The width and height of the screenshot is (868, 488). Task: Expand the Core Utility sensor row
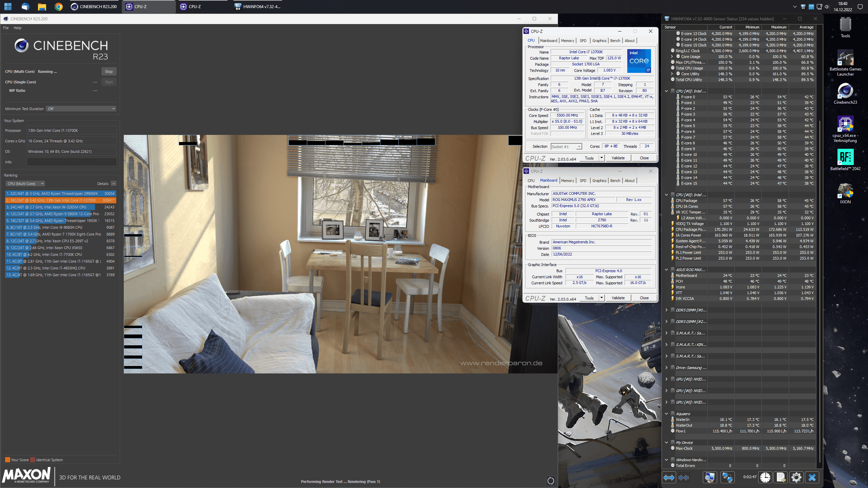(672, 74)
